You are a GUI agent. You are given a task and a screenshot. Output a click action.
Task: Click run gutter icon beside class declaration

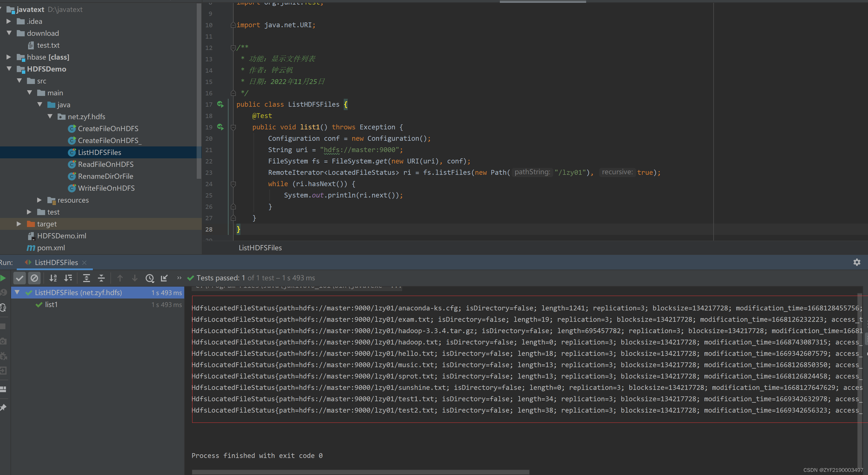[x=220, y=104]
